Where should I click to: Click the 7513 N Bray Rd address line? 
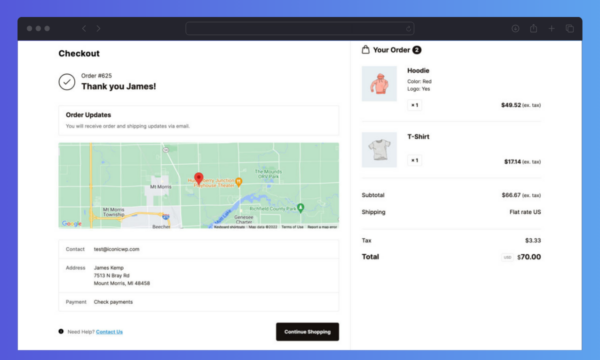111,275
